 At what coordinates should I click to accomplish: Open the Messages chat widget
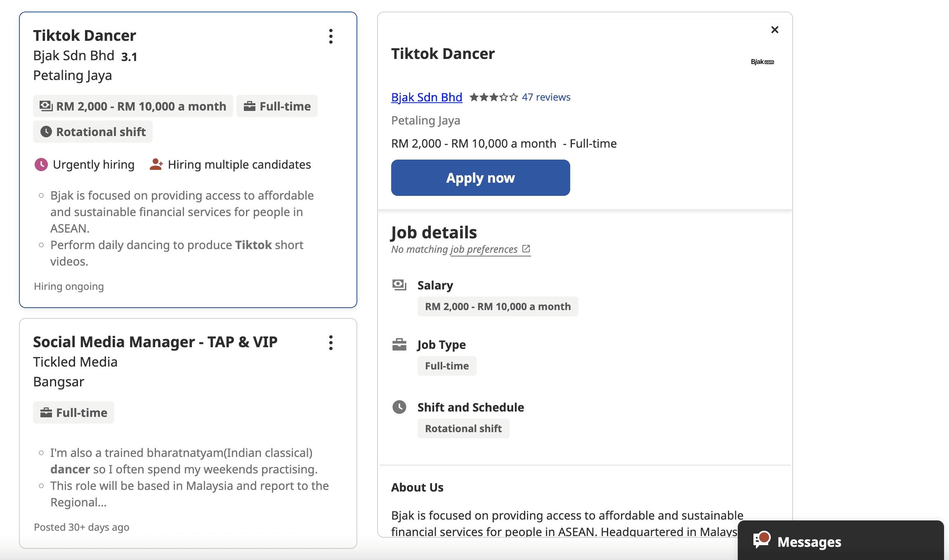click(x=841, y=541)
